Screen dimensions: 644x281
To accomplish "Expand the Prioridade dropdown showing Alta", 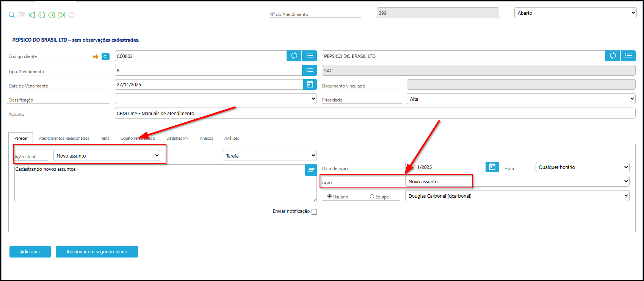I will [x=521, y=99].
